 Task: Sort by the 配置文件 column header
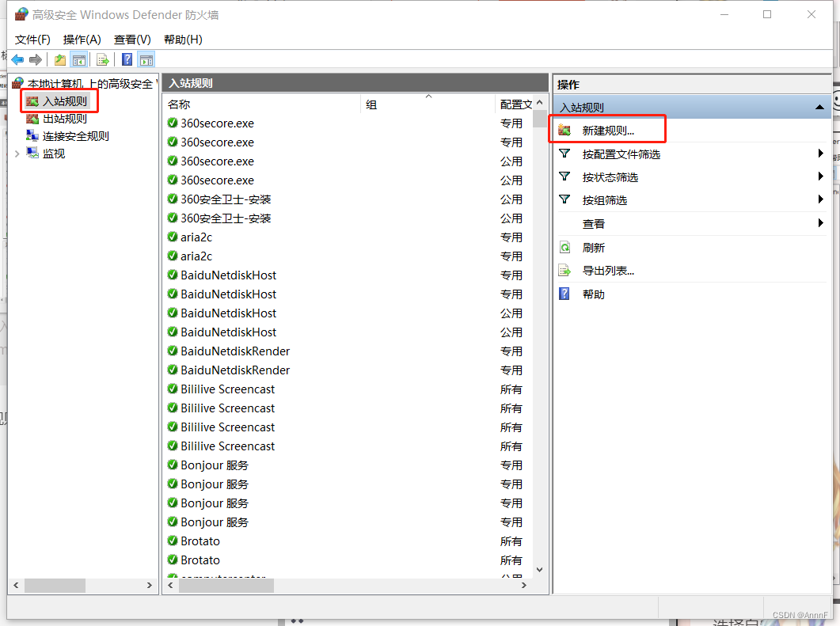515,104
